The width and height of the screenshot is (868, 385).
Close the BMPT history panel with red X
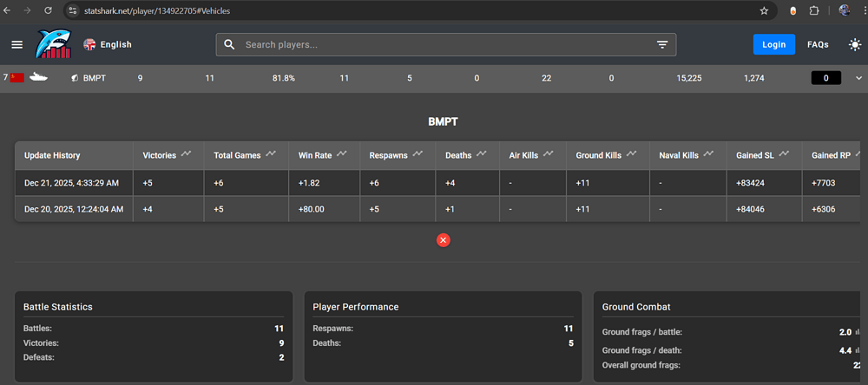click(x=444, y=240)
